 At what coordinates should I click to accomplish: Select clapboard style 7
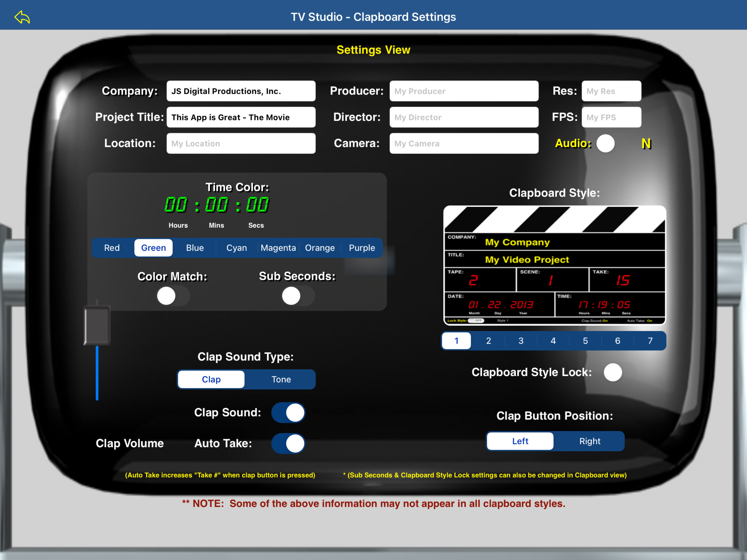[x=650, y=340]
